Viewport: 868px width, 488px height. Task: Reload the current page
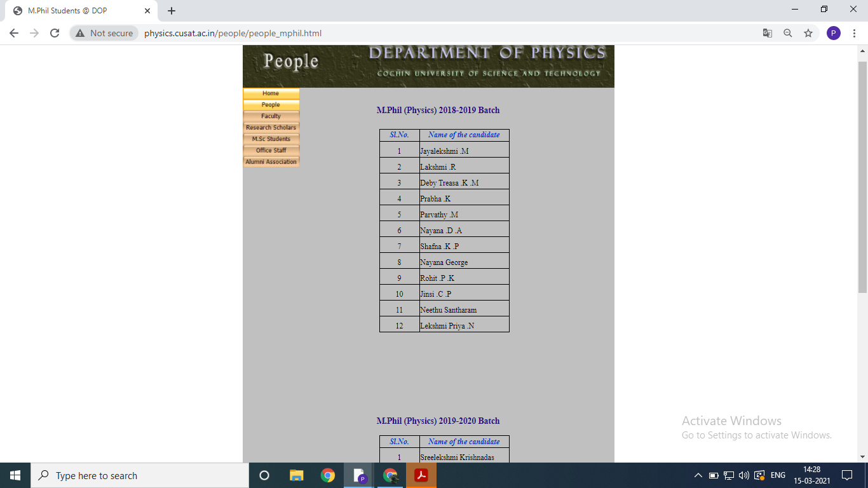click(x=55, y=33)
